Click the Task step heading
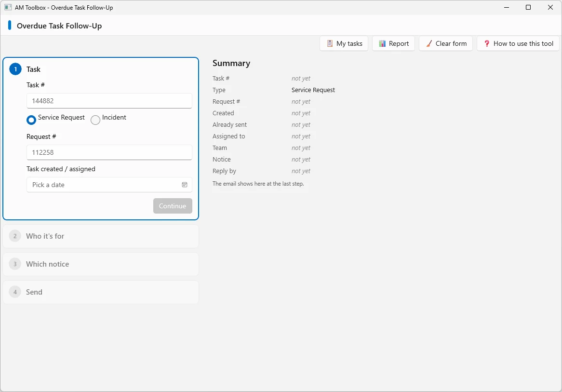Screen dimensions: 562x392 [x=33, y=69]
